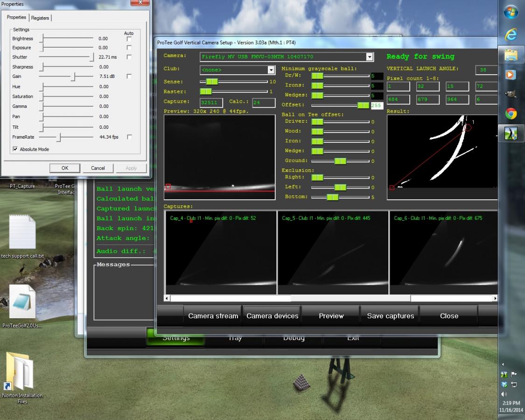Click the Sense slider handle
Image resolution: width=525 pixels, height=420 pixels.
click(x=212, y=81)
